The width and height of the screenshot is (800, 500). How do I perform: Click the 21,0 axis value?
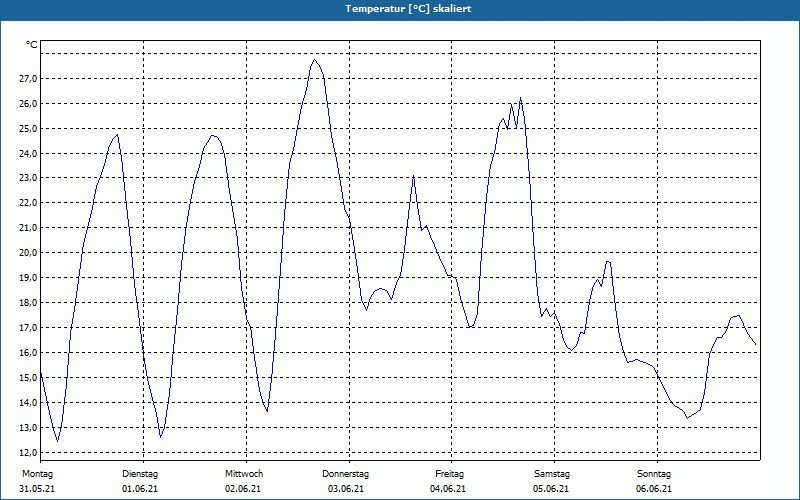(29, 228)
